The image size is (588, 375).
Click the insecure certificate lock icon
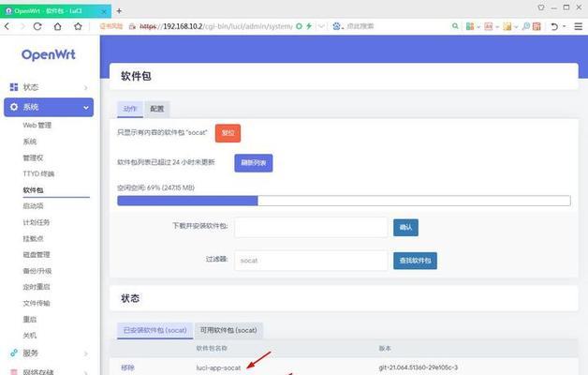132,26
